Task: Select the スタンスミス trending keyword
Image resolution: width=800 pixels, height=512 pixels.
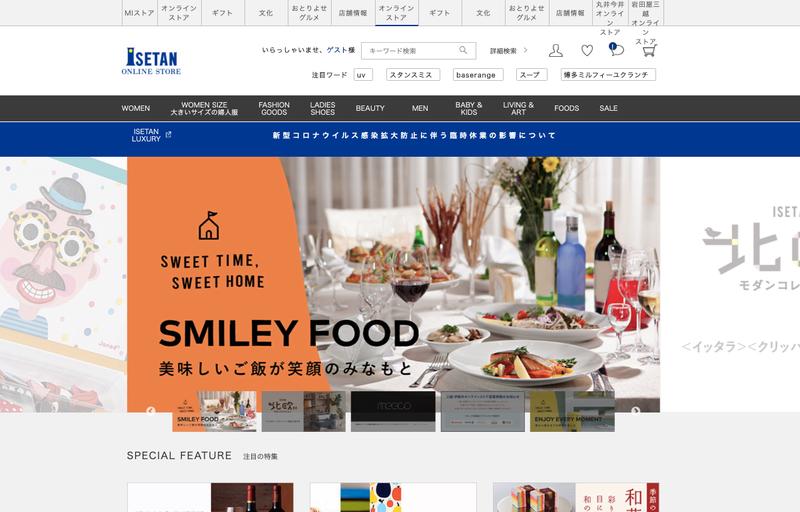Action: (413, 75)
